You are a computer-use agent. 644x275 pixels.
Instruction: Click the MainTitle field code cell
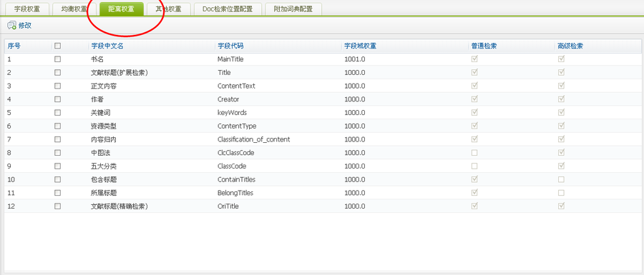(230, 59)
